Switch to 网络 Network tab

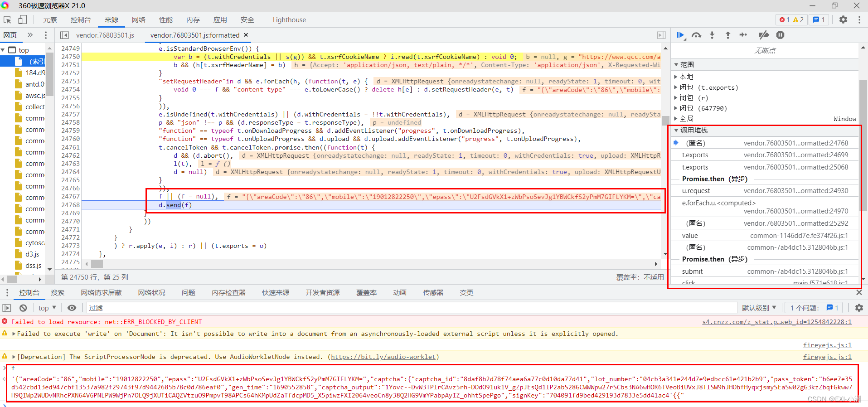[139, 20]
